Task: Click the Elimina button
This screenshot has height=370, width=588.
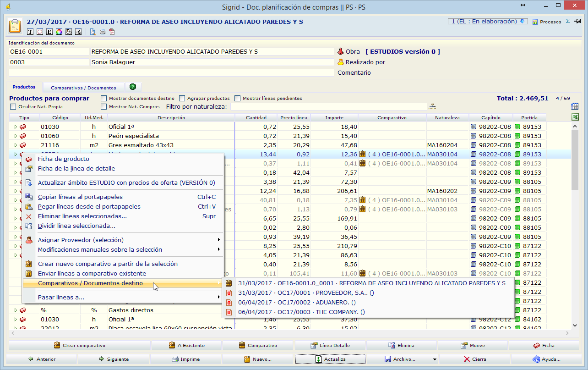Action: pyautogui.click(x=401, y=345)
